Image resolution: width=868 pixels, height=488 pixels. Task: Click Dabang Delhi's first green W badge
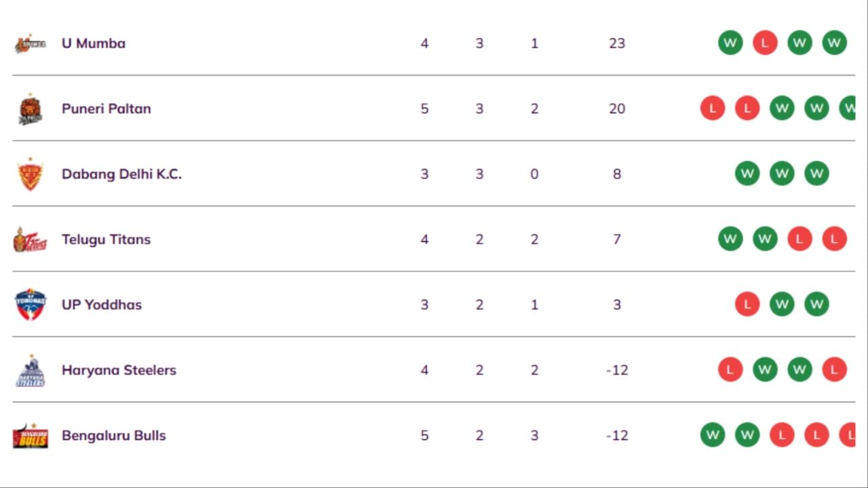coord(747,174)
